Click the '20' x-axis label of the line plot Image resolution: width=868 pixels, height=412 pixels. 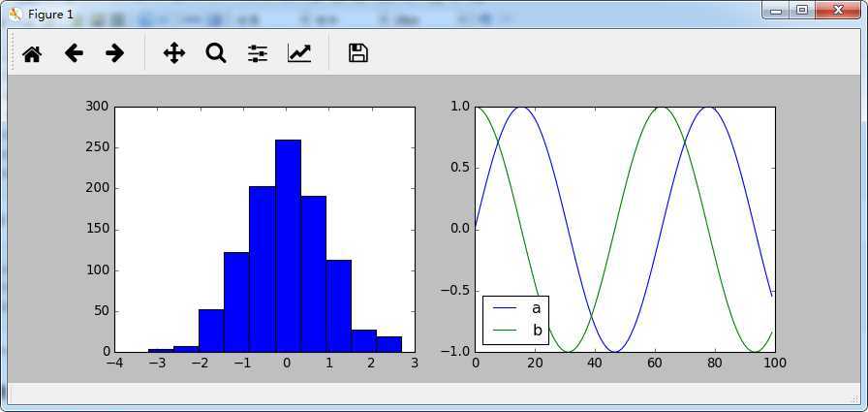point(536,364)
